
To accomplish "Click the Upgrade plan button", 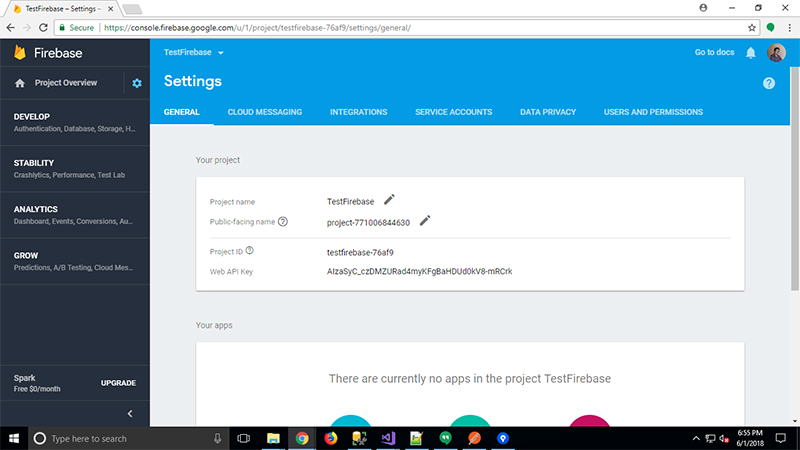I will 118,383.
